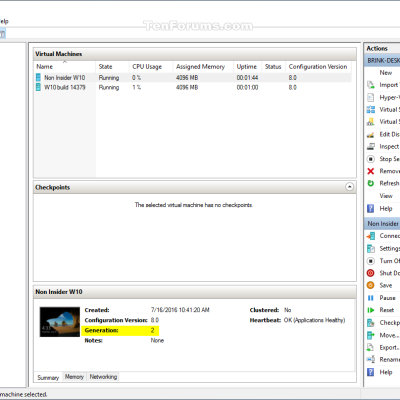Viewport: 400px width, 400px height.
Task: Click the Import Virtual Machine icon
Action: (x=371, y=85)
